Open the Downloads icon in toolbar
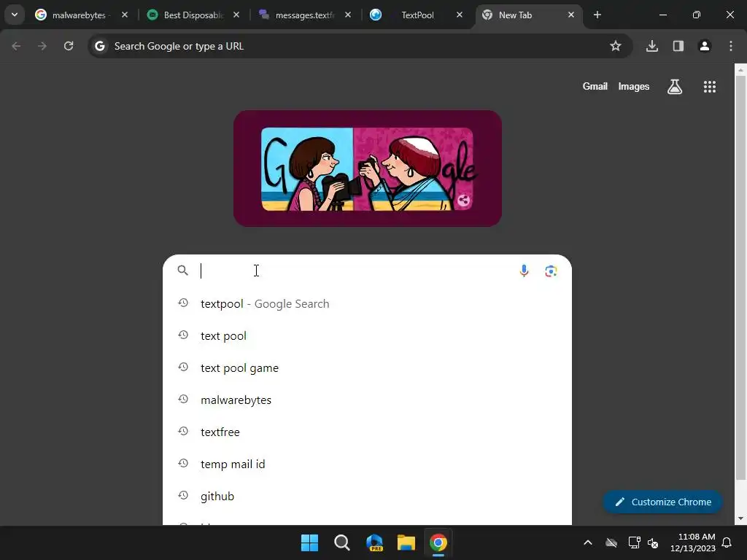747x560 pixels. tap(652, 46)
